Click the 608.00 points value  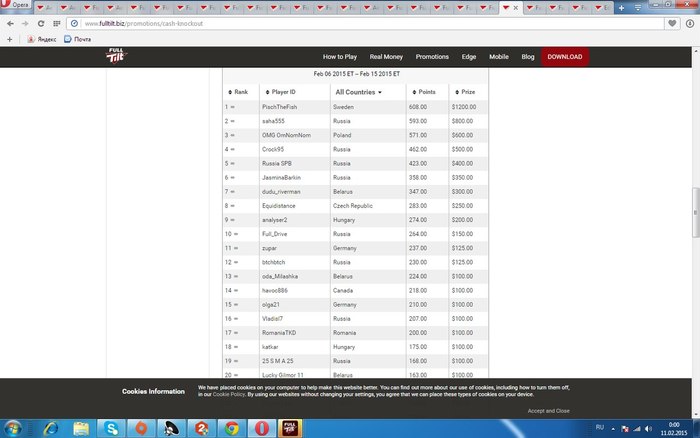(418, 107)
